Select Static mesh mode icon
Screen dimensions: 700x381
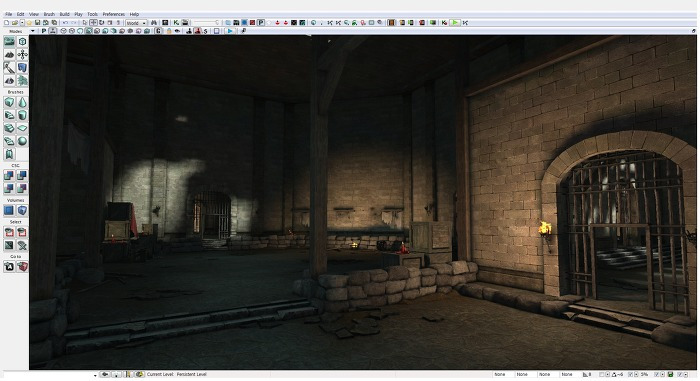pyautogui.click(x=22, y=67)
